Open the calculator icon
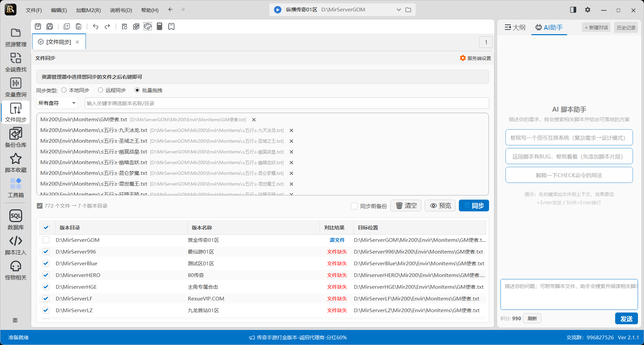 [160, 26]
